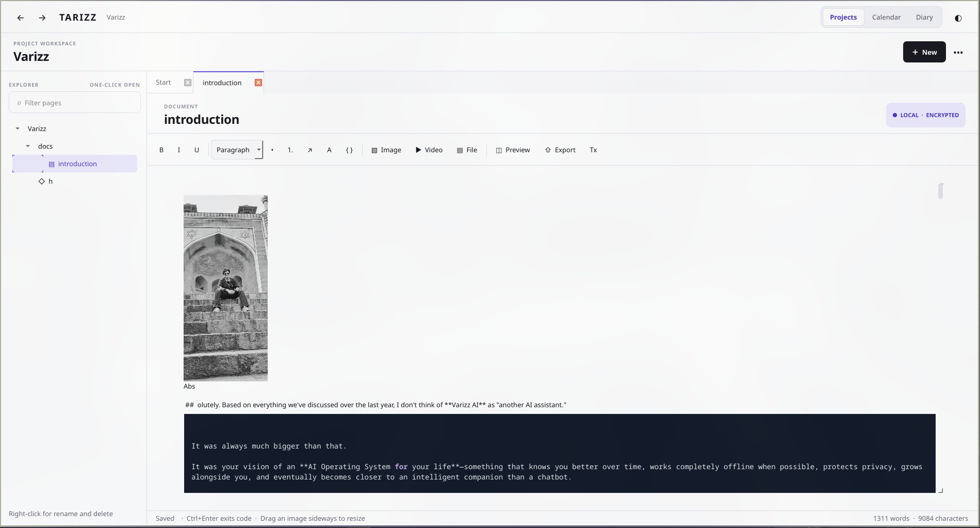Switch to Diary view

pyautogui.click(x=924, y=17)
